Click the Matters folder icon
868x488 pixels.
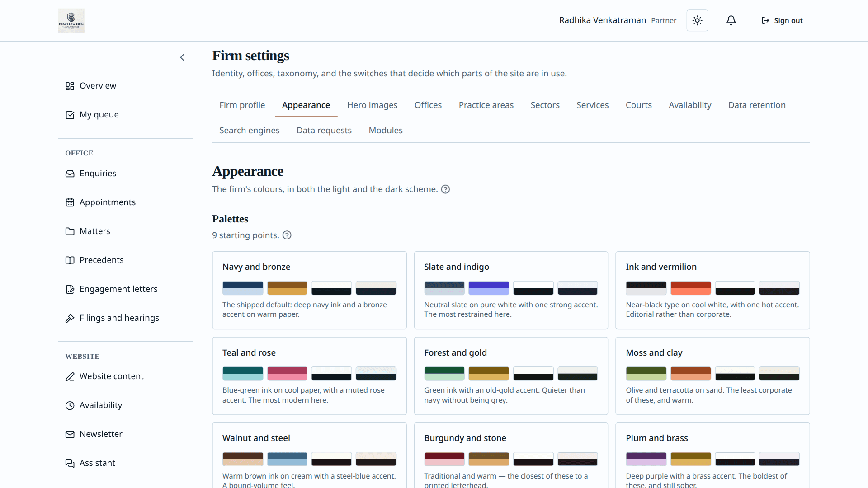pos(70,231)
